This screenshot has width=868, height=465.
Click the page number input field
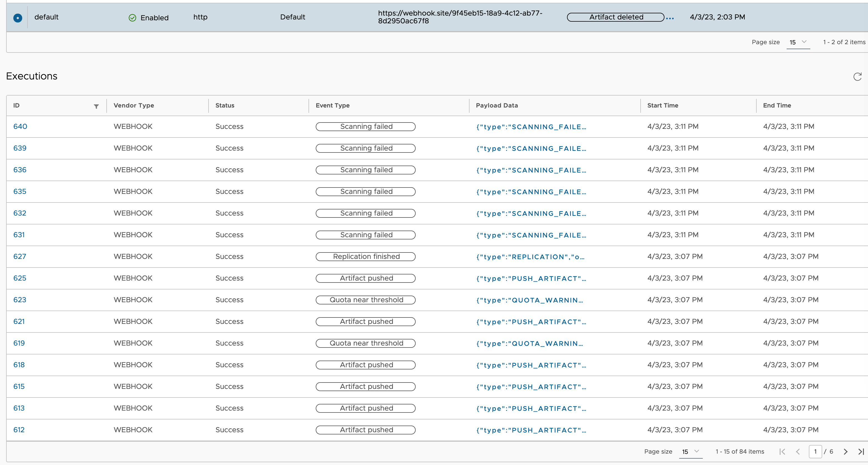coord(816,451)
